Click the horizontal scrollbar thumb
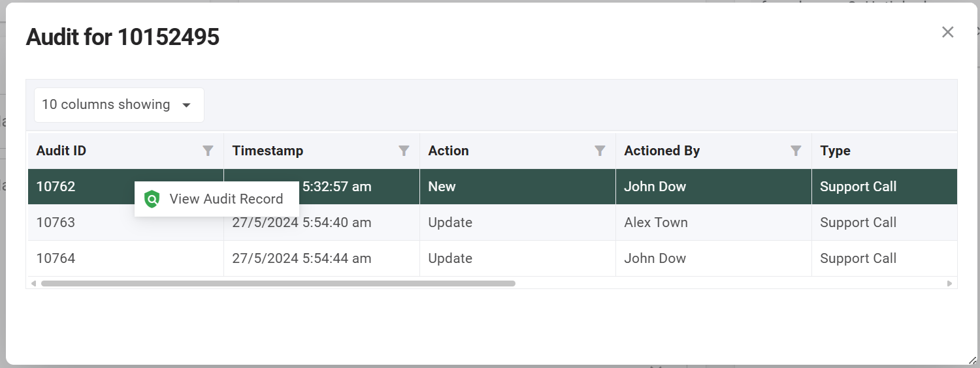980x368 pixels. click(x=278, y=284)
